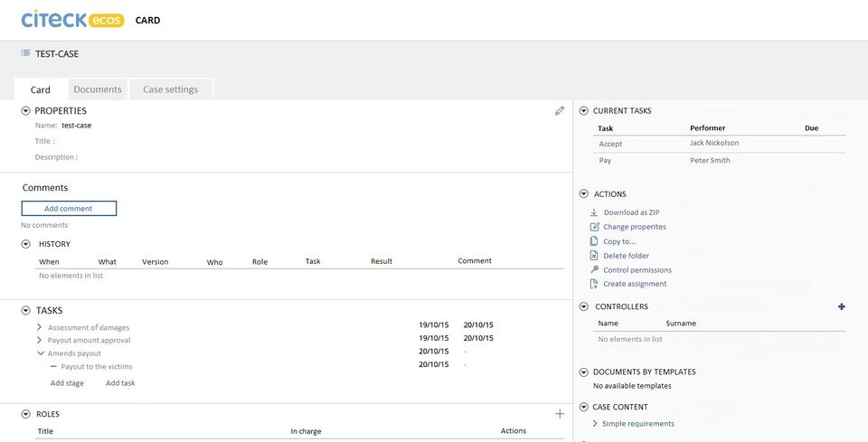
Task: Collapse the Properties section
Action: (x=25, y=111)
